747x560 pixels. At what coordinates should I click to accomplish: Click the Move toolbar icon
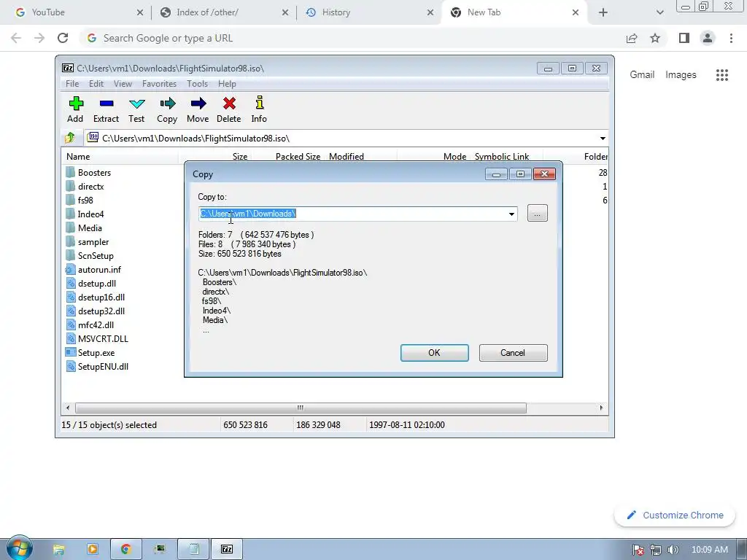pos(198,109)
